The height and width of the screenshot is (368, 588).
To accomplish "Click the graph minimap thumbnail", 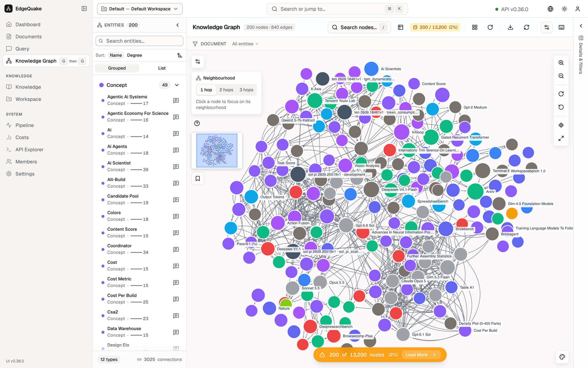I will [x=217, y=150].
